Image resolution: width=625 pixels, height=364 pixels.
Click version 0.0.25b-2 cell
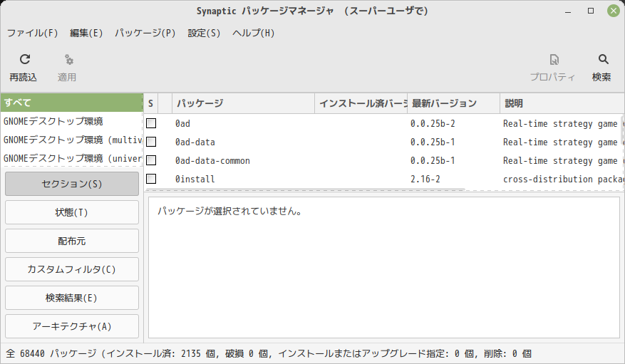(433, 123)
